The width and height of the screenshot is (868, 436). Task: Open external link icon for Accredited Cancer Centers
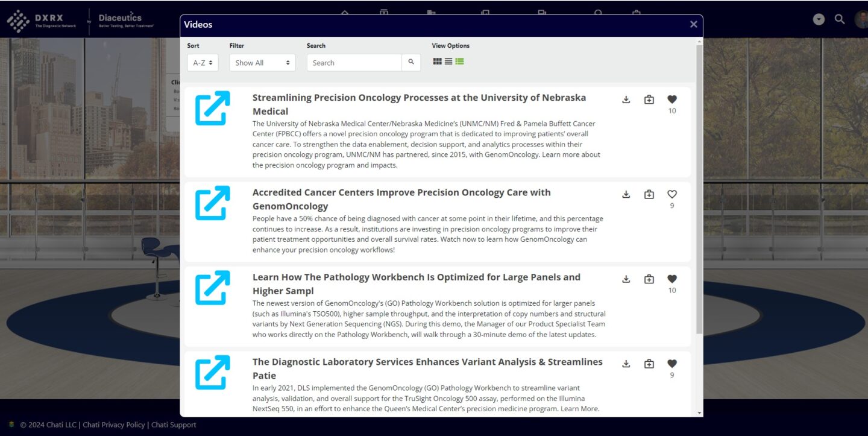[x=212, y=203]
